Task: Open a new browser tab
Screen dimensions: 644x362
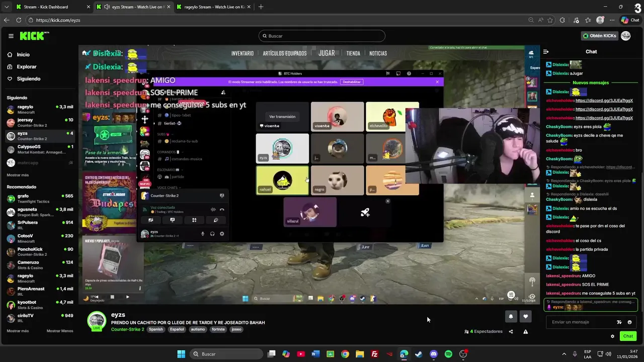Action: [261, 7]
